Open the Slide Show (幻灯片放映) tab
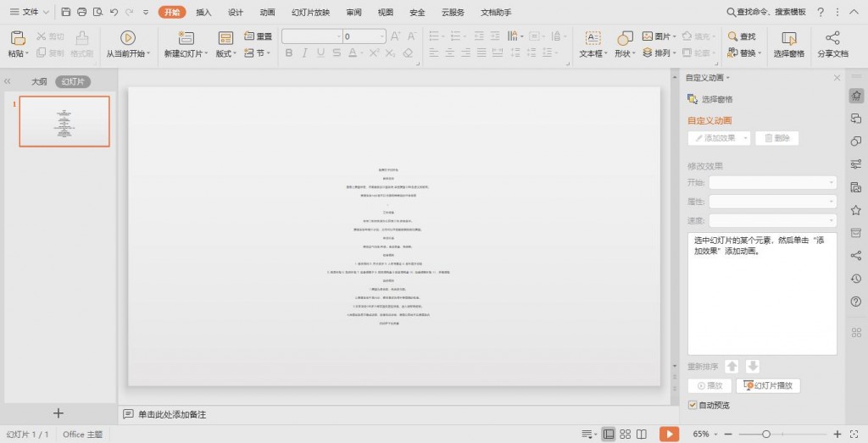 (x=310, y=12)
